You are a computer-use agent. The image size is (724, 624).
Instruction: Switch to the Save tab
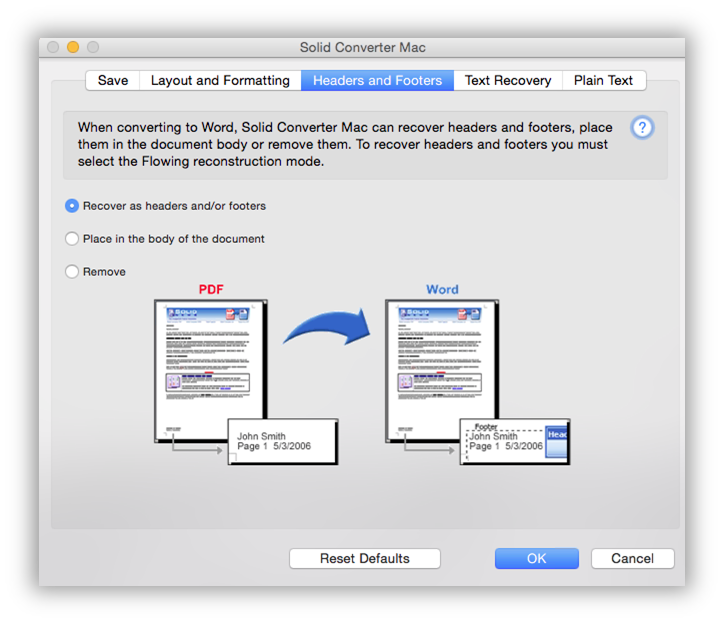pos(113,81)
